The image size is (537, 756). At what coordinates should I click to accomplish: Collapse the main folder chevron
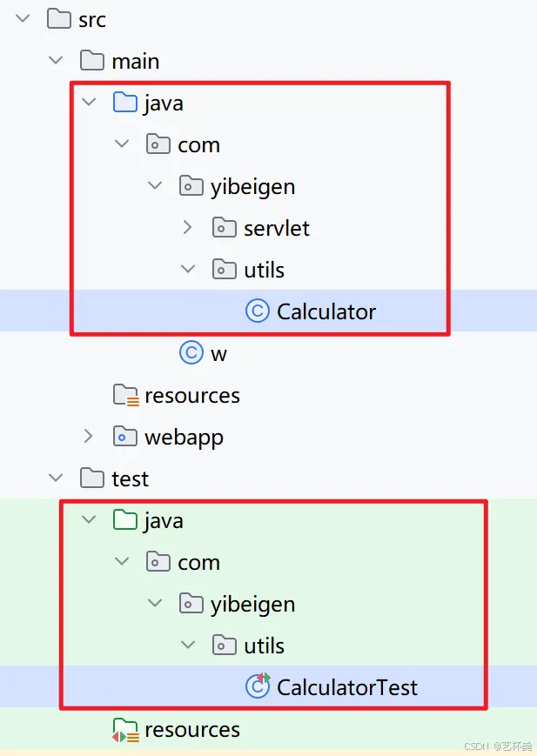click(x=56, y=60)
